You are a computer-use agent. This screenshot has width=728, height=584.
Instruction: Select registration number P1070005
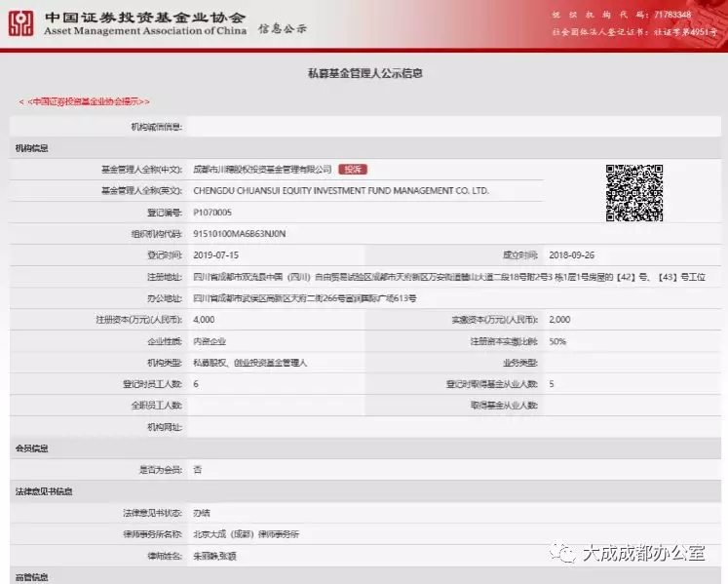[x=212, y=213]
